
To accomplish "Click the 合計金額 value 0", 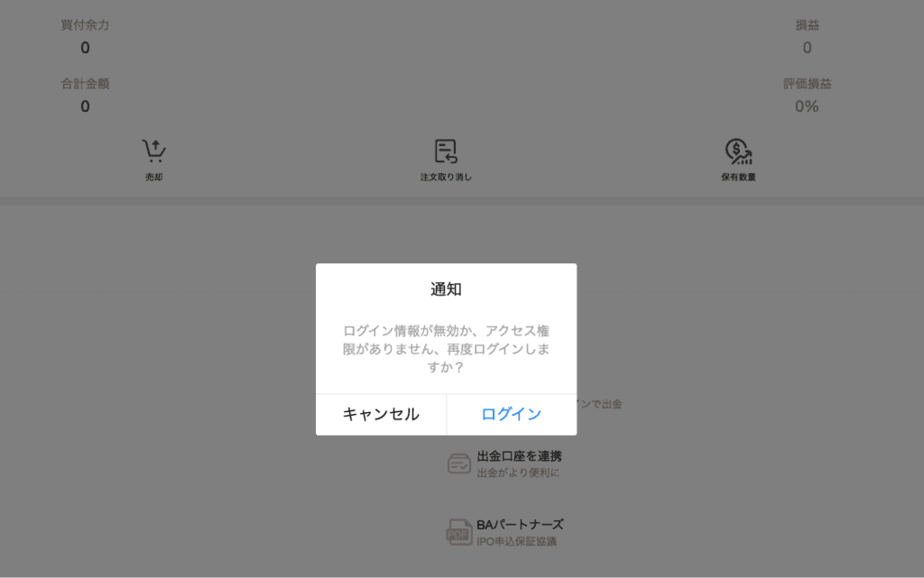I will pyautogui.click(x=86, y=106).
